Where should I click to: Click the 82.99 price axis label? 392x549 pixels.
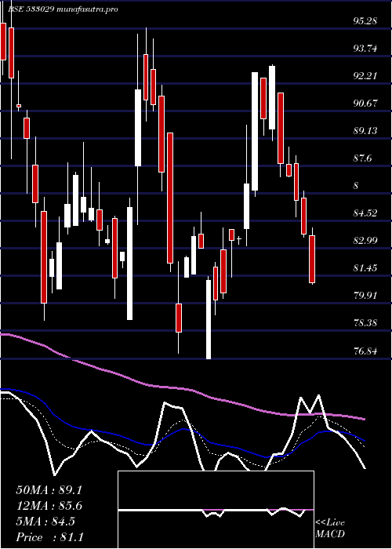pyautogui.click(x=365, y=241)
